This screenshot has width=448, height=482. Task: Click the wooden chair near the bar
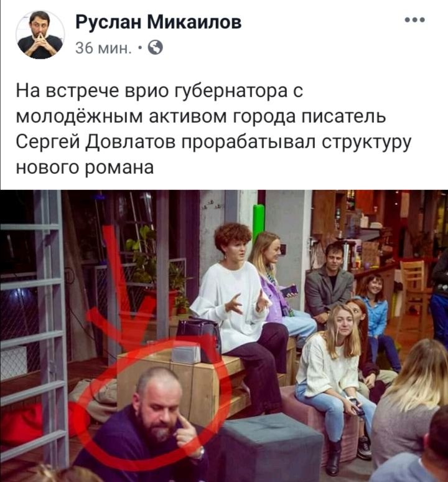tap(414, 293)
